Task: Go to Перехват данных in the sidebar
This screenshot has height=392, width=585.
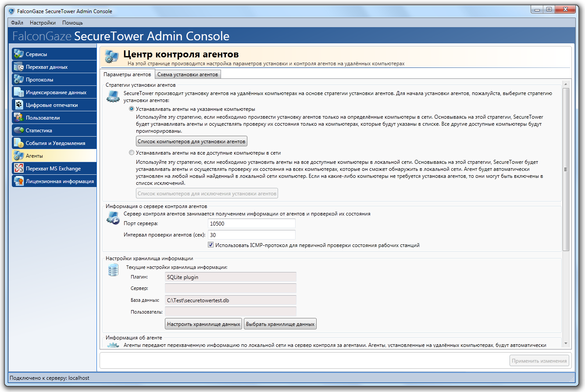Action: [54, 67]
